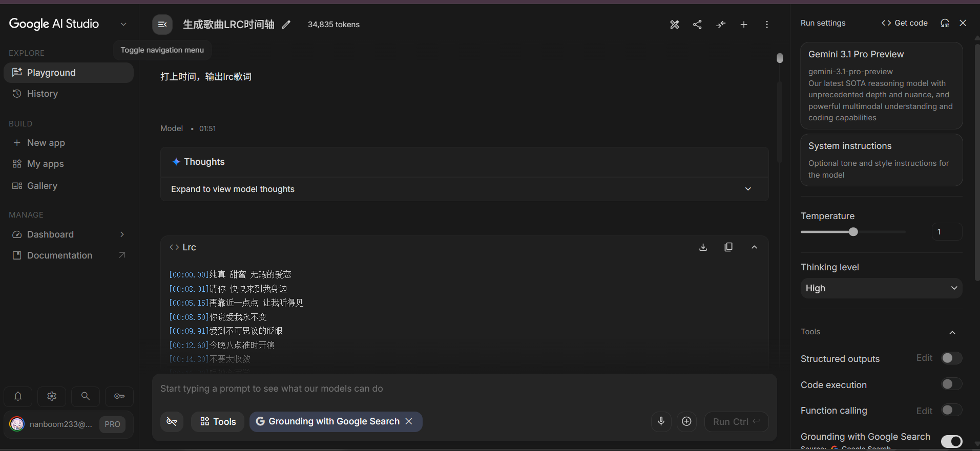Click the lyric line timestamped 00:00.00
This screenshot has width=980, height=451.
click(x=230, y=275)
